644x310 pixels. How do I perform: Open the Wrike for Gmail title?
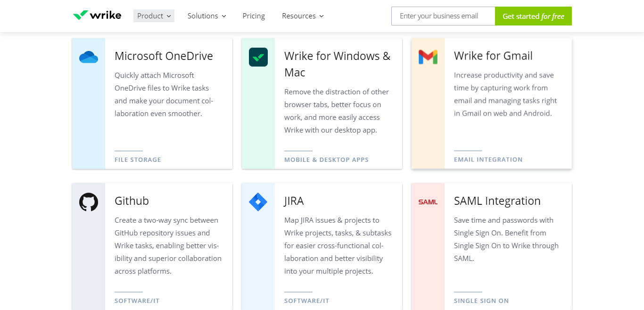(x=493, y=56)
